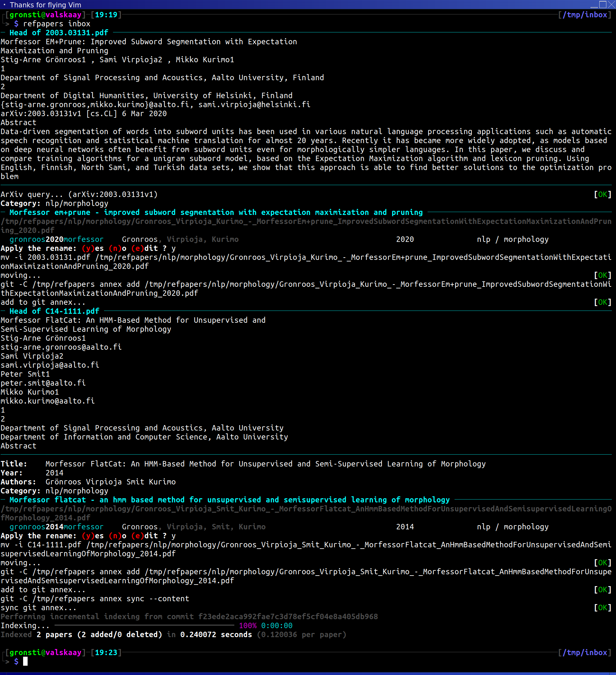Click the 'Head of C14-1111.pdf' header
The image size is (616, 675).
point(54,311)
